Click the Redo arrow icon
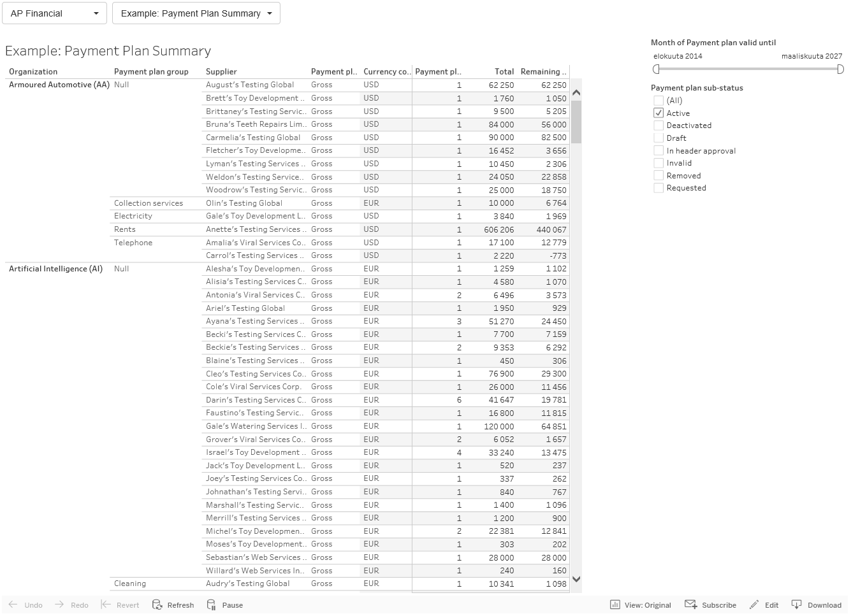 (59, 605)
